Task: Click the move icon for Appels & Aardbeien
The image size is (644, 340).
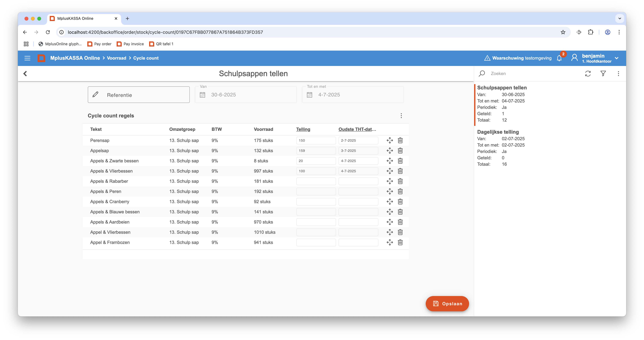Action: tap(390, 222)
